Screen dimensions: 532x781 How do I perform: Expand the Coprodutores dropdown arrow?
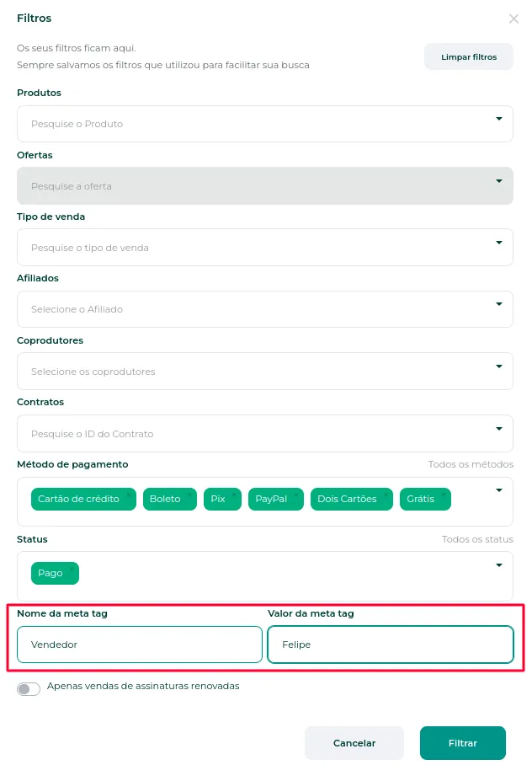[x=498, y=366]
